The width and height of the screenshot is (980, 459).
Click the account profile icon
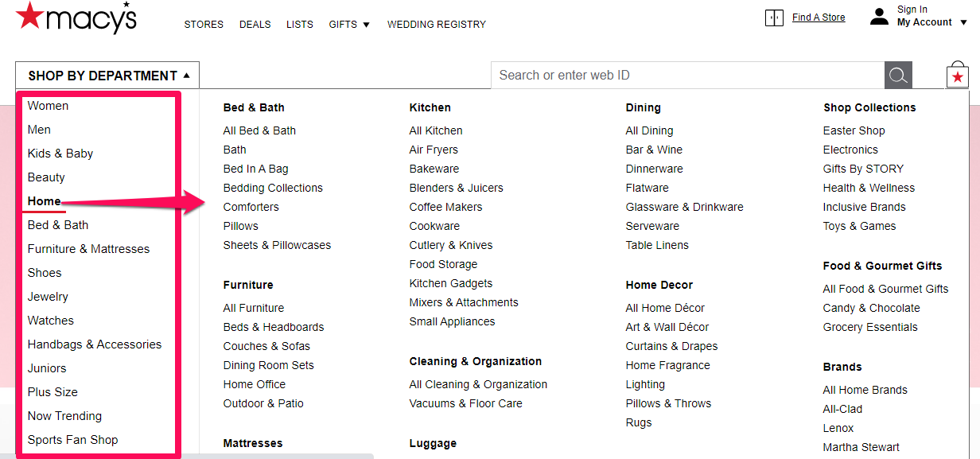879,17
